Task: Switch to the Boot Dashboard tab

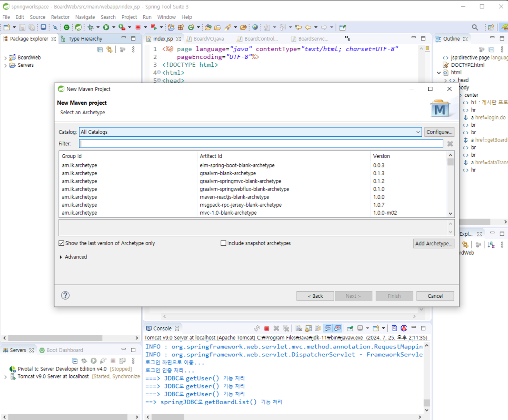Action: tap(61, 350)
